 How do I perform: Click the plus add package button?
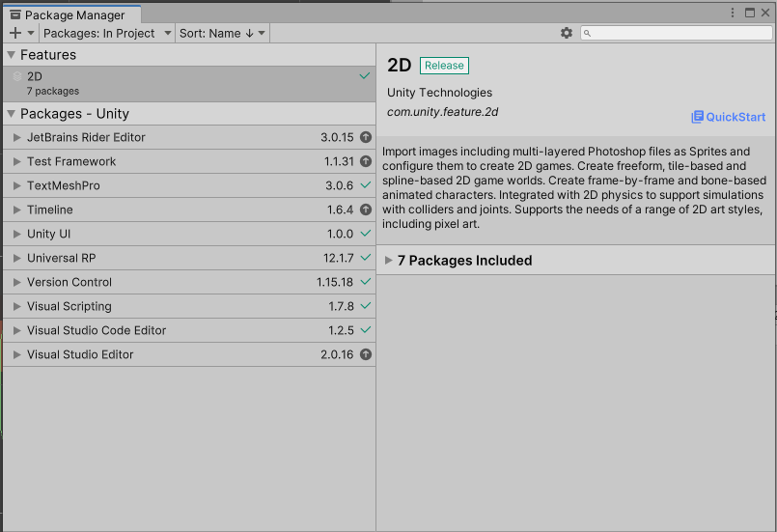coord(15,33)
